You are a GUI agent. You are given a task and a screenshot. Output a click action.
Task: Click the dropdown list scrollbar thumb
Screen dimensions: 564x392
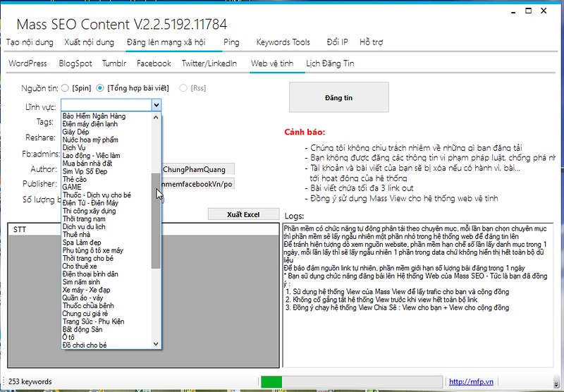156,221
